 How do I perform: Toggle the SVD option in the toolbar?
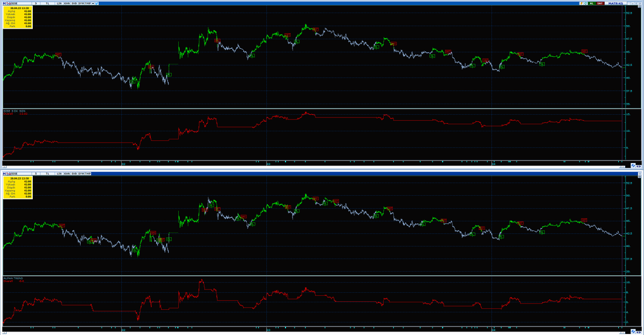tap(74, 2)
